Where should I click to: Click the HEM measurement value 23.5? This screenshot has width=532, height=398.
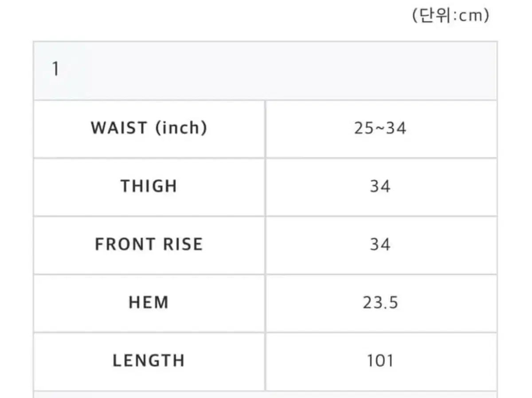tap(380, 303)
